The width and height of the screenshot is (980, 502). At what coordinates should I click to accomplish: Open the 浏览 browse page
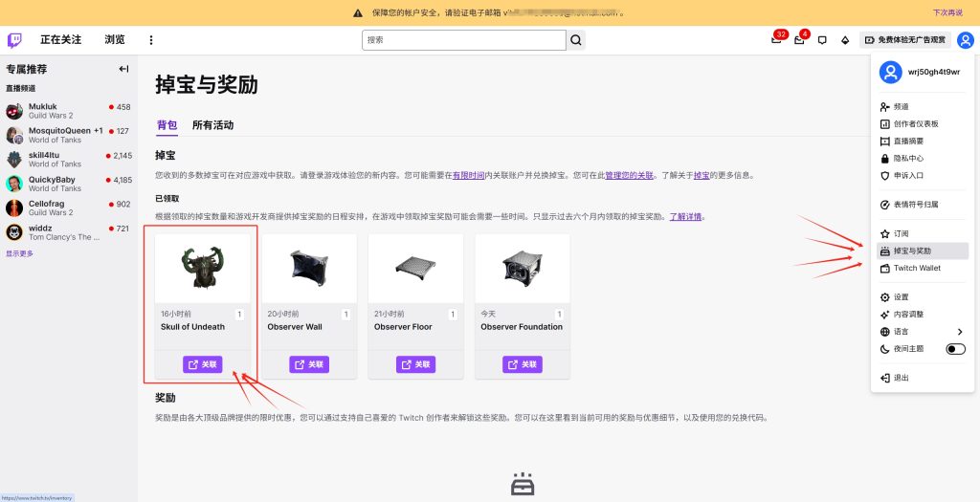pos(115,40)
